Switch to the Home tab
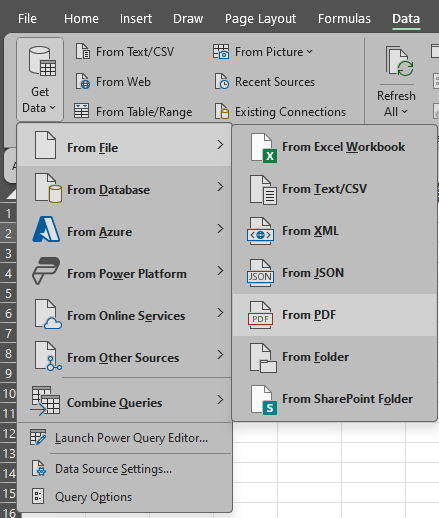The width and height of the screenshot is (439, 518). pyautogui.click(x=81, y=19)
